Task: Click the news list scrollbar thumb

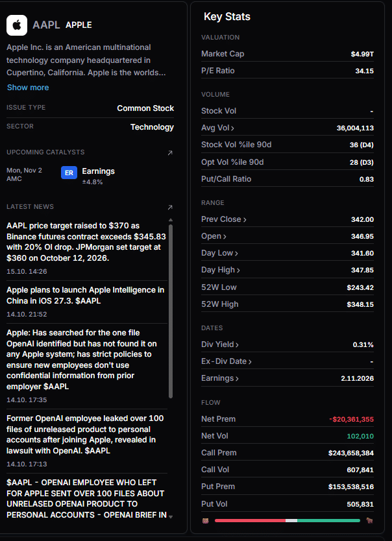Action: tap(171, 311)
